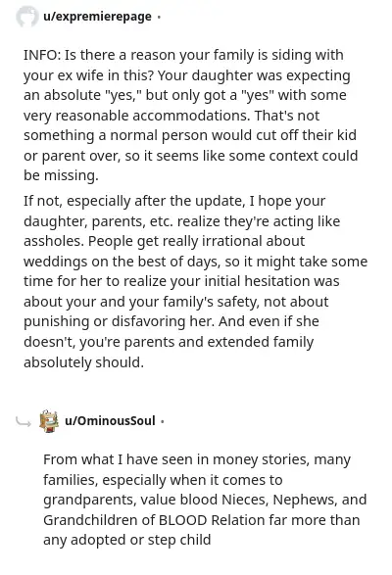Screen dimensions: 392x575
Task: Click the dot separator after u/expremierepage
Action: (159, 17)
